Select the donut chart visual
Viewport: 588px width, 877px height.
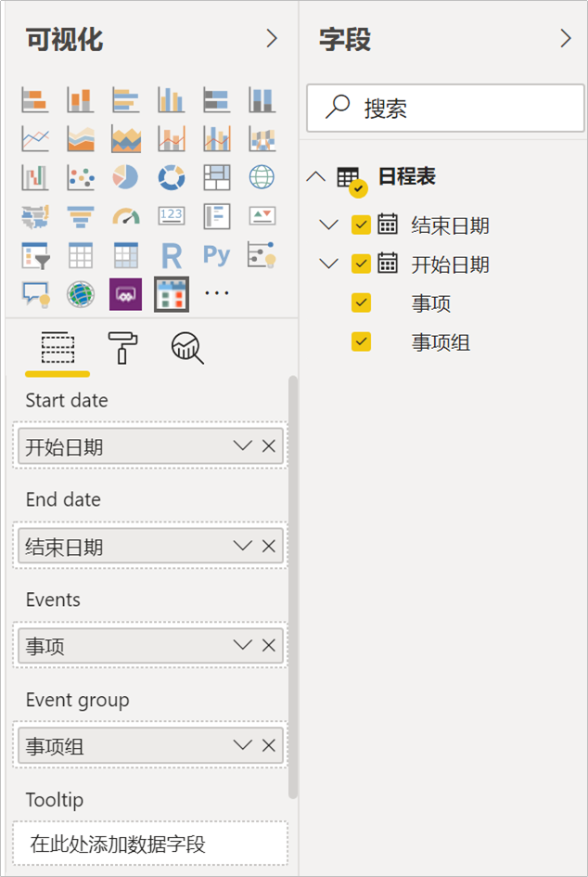(x=171, y=176)
